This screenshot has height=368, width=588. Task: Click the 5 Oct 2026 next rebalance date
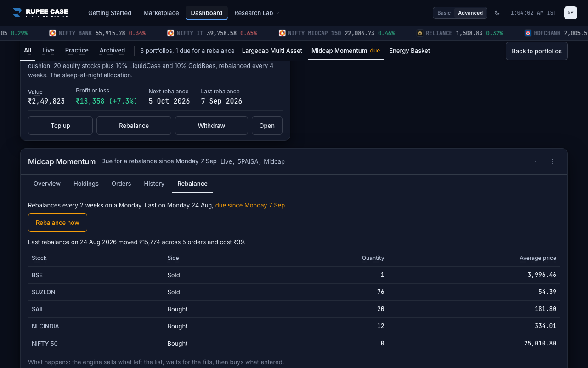pyautogui.click(x=169, y=101)
